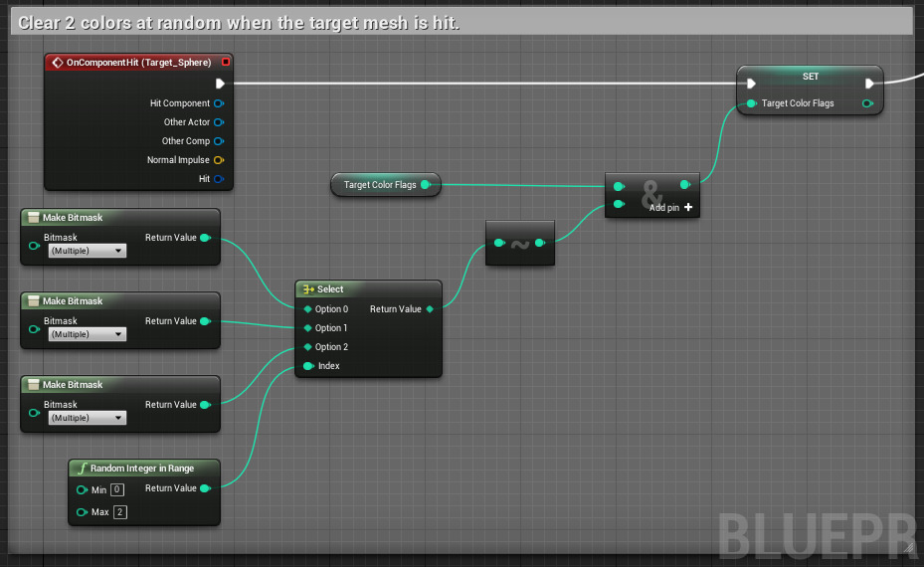Open Bitmask dropdown on node wired to Option 1
Image resolution: width=924 pixels, height=567 pixels.
(88, 335)
